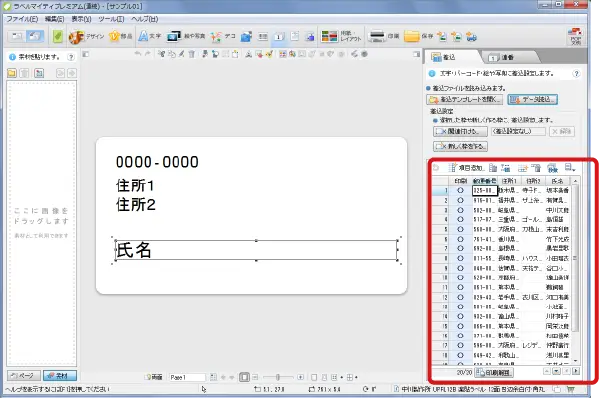Click the scissors cut icon
This screenshot has width=599, height=398.
162,54
